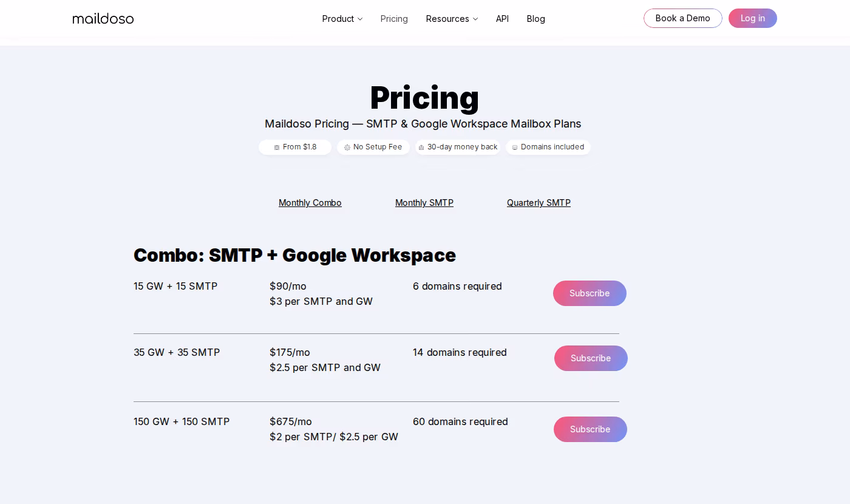Open the API page link
The height and width of the screenshot is (504, 850).
point(502,19)
